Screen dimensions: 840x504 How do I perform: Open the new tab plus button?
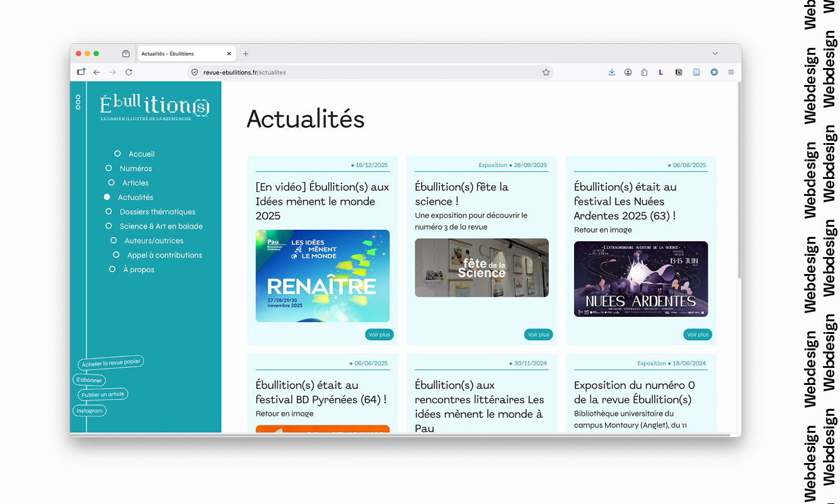click(246, 54)
